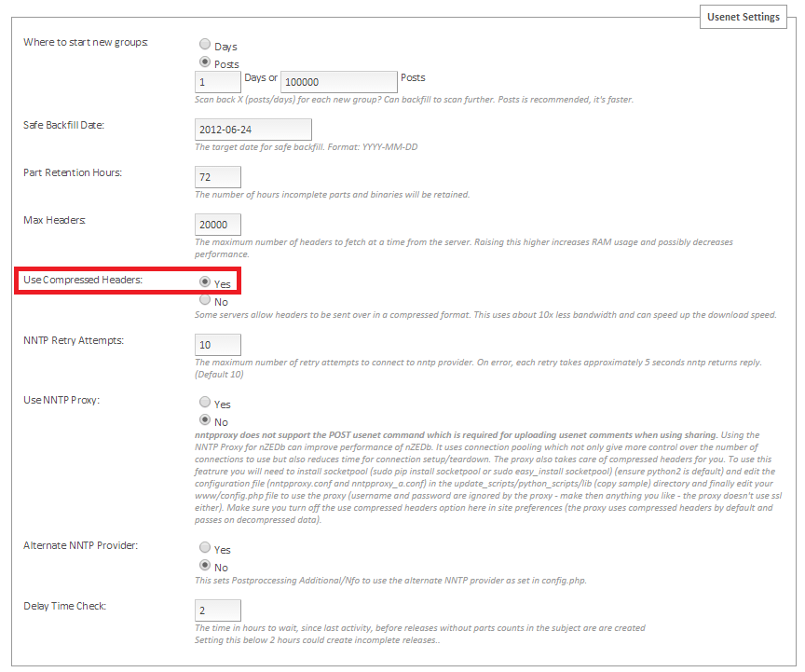Click the Delay Time Check input field
805x672 pixels.
[218, 610]
